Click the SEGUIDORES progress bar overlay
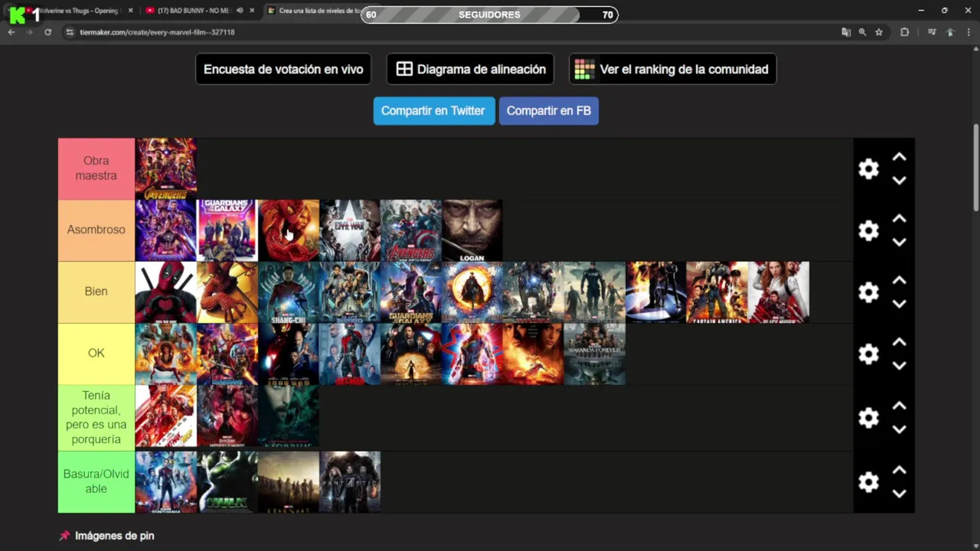The height and width of the screenshot is (551, 980). click(x=489, y=15)
